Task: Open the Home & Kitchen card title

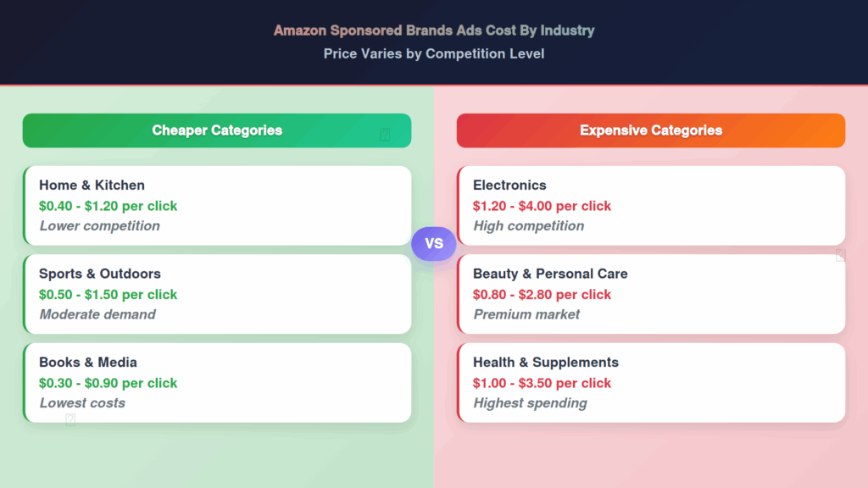Action: tap(92, 185)
